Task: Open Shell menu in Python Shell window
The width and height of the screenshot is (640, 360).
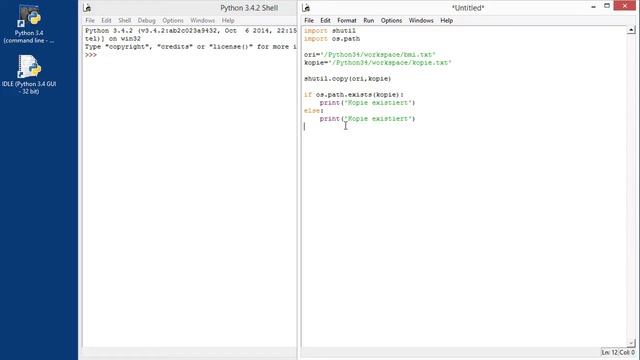Action: pyautogui.click(x=124, y=20)
